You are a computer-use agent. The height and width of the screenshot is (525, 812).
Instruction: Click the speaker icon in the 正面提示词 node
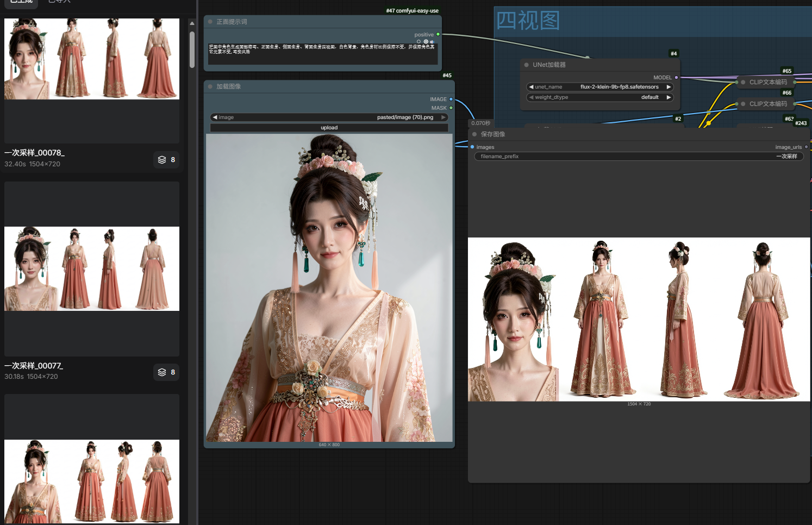[432, 41]
